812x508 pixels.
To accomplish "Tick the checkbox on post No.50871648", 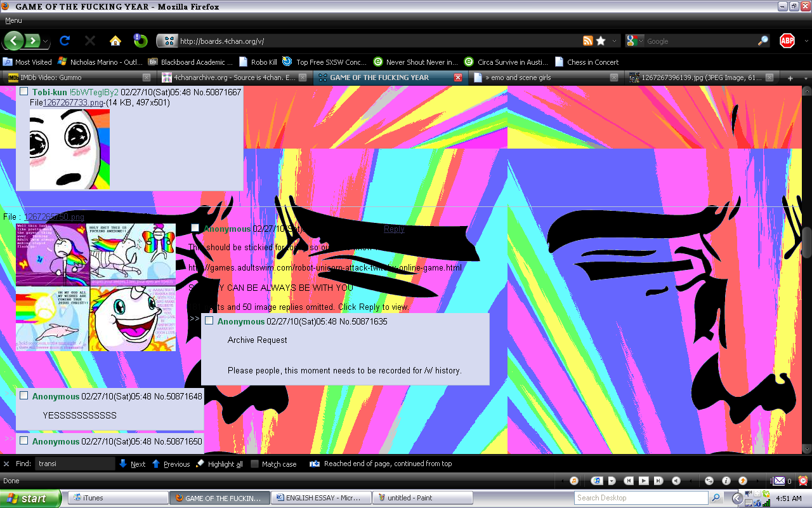I will coord(24,396).
